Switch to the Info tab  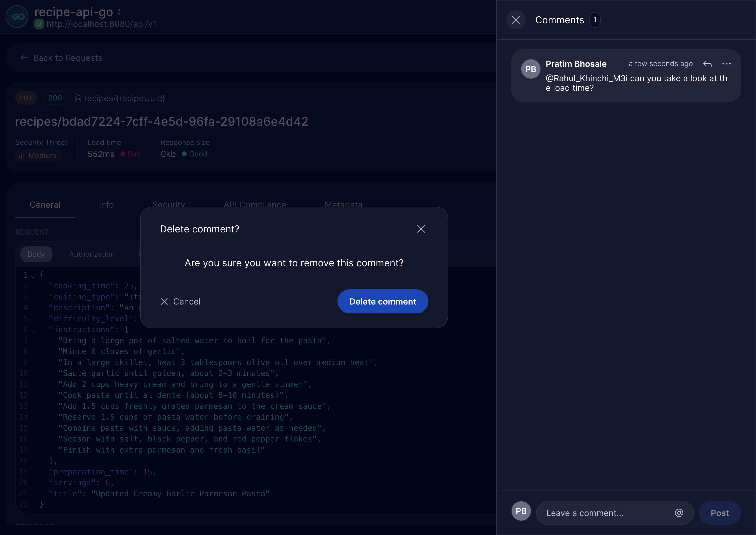coord(106,205)
